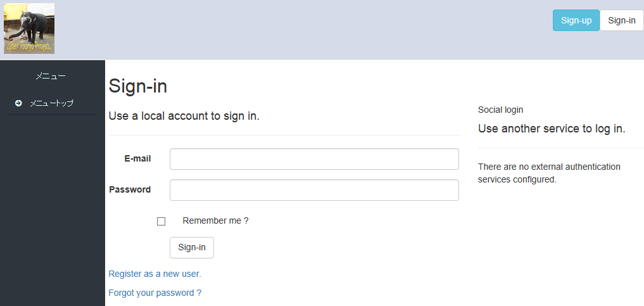
Task: Click the large Sign-in page heading
Action: click(138, 86)
